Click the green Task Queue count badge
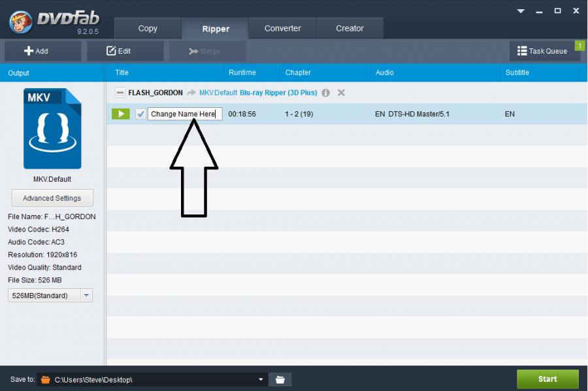This screenshot has height=391, width=588. coord(580,46)
